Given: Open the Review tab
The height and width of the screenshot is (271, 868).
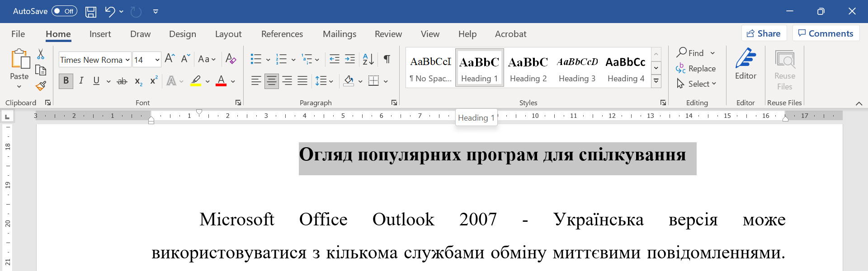Looking at the screenshot, I should point(388,34).
